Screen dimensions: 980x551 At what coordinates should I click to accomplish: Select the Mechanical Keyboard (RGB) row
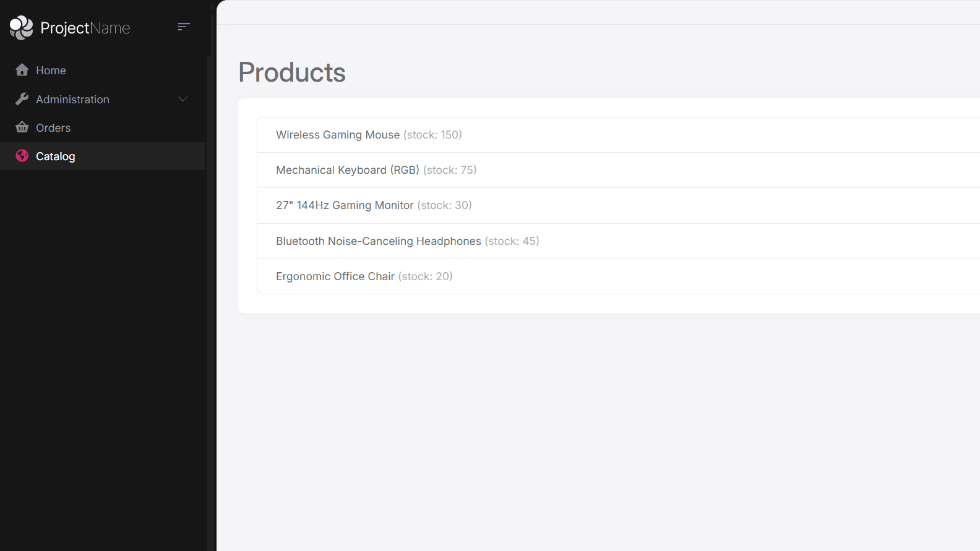tap(618, 170)
